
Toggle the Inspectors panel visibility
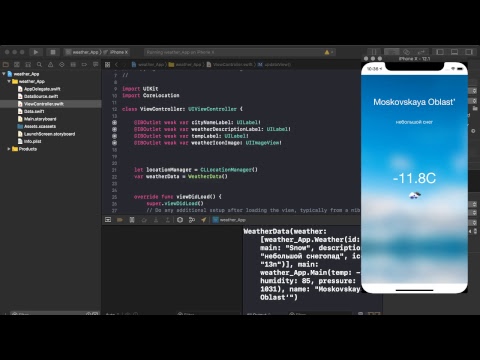point(469,52)
